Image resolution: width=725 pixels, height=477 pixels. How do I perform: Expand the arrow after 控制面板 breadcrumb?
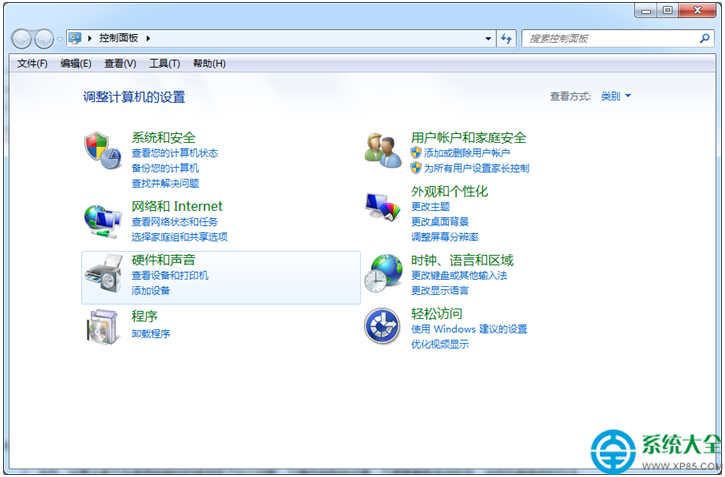[148, 38]
